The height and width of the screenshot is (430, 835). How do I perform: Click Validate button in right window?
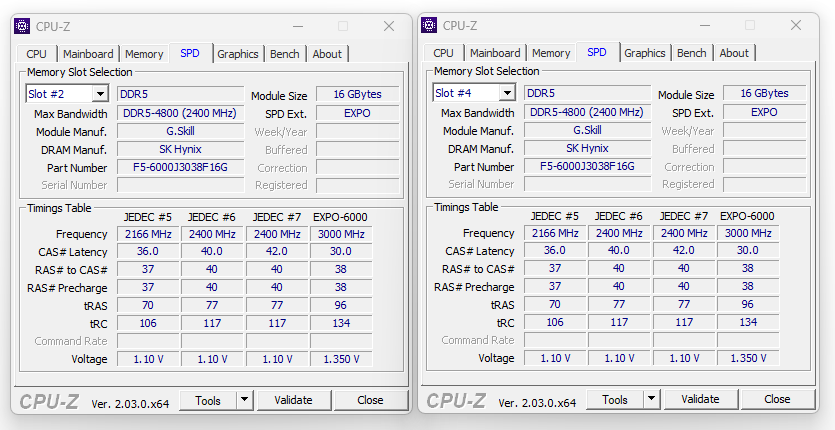(x=700, y=399)
